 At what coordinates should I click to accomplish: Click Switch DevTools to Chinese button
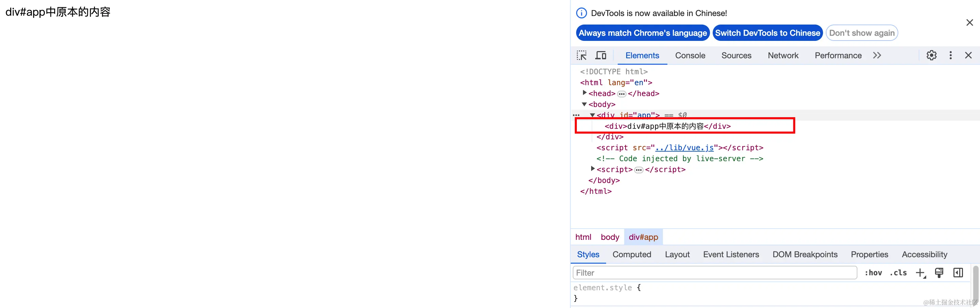click(x=768, y=33)
